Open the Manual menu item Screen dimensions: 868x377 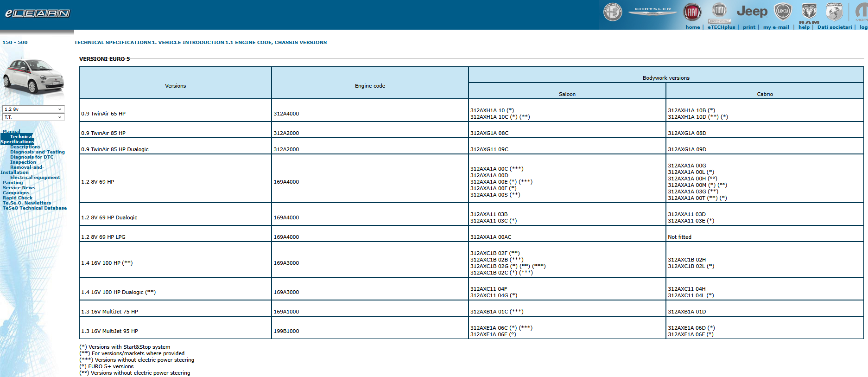(x=12, y=132)
